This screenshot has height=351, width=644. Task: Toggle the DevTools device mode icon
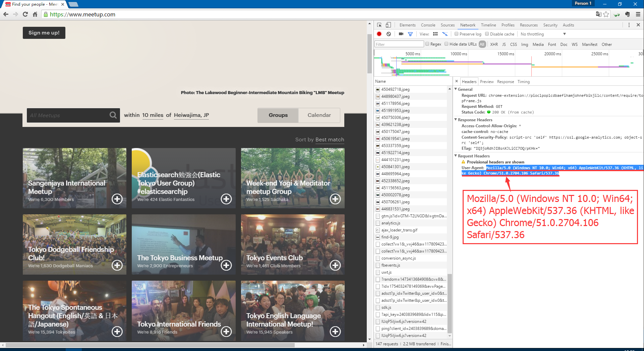(388, 25)
